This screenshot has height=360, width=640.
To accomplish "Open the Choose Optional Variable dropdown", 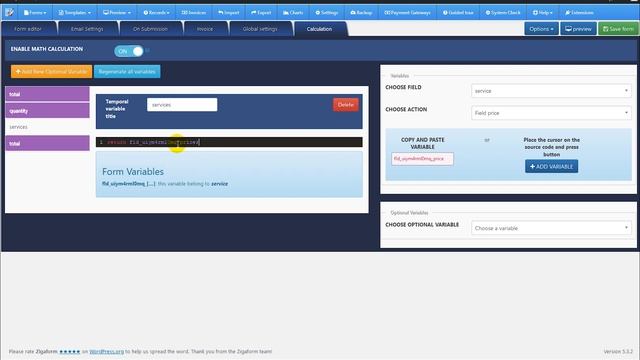I will [551, 228].
